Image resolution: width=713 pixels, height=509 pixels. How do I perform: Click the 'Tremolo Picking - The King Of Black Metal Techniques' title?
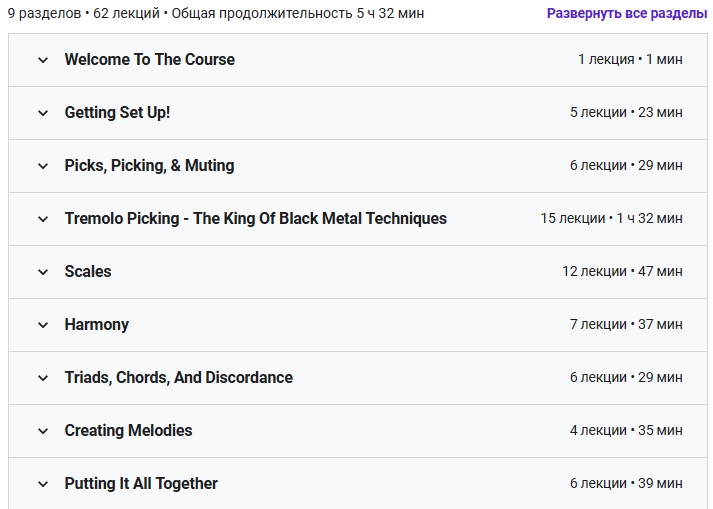pos(255,218)
